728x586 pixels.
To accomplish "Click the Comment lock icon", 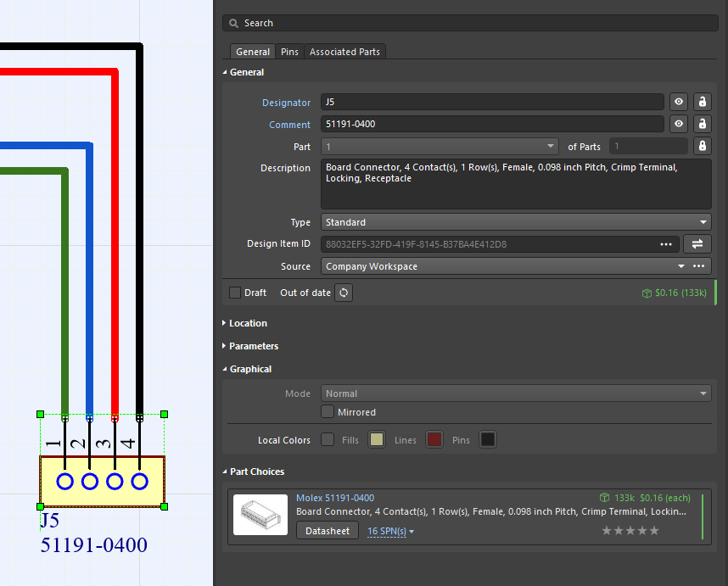I will click(702, 124).
